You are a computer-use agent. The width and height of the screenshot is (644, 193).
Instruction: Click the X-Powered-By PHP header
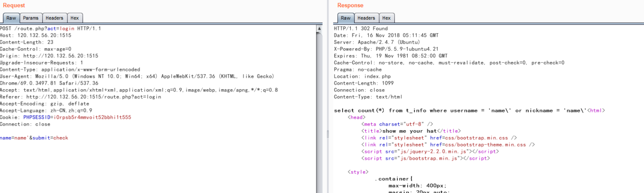pos(386,49)
